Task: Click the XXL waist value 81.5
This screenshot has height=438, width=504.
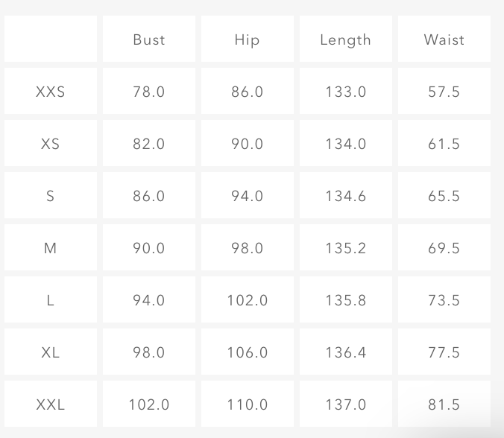Action: 444,404
